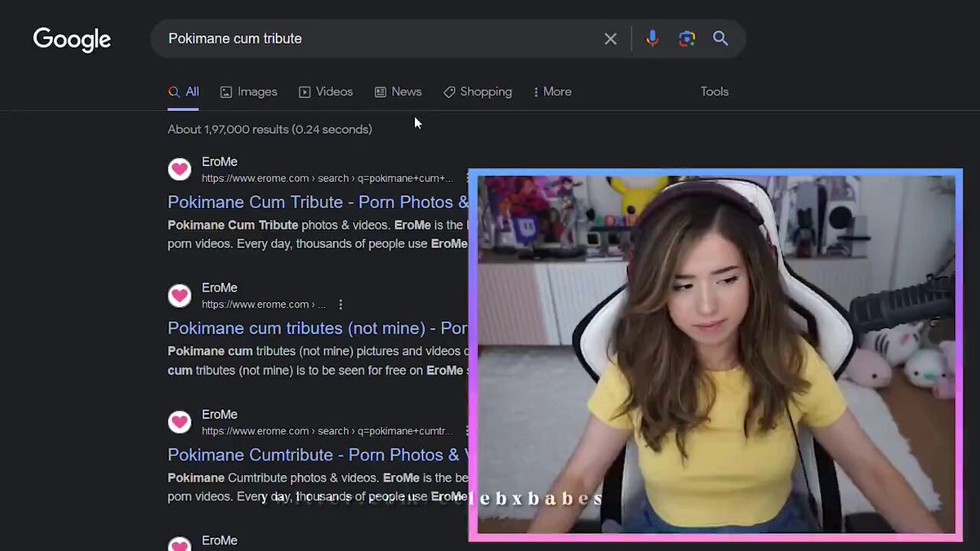Viewport: 980px width, 551px height.
Task: Click the "About 1,97,000 results" stats text
Action: pos(269,129)
